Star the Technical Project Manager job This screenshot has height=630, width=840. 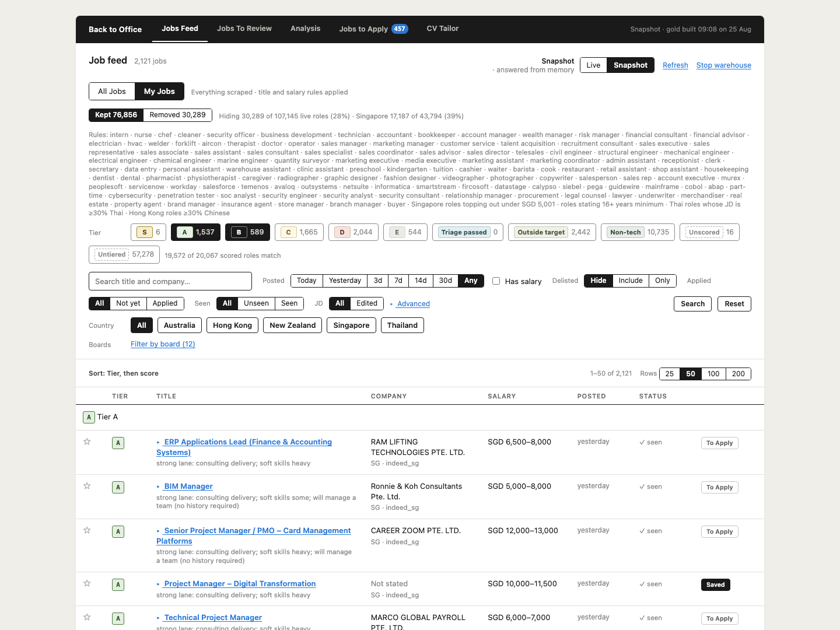pos(87,617)
